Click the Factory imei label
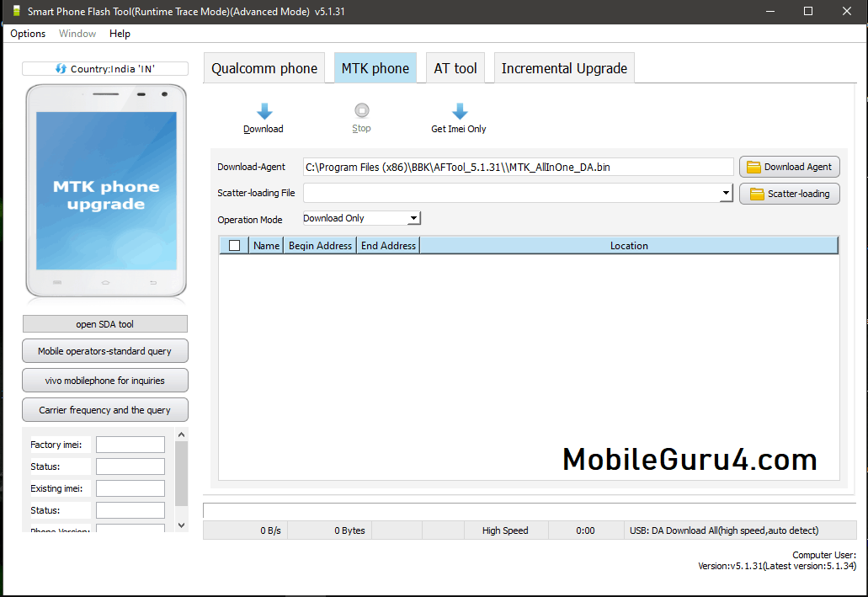 [x=56, y=445]
